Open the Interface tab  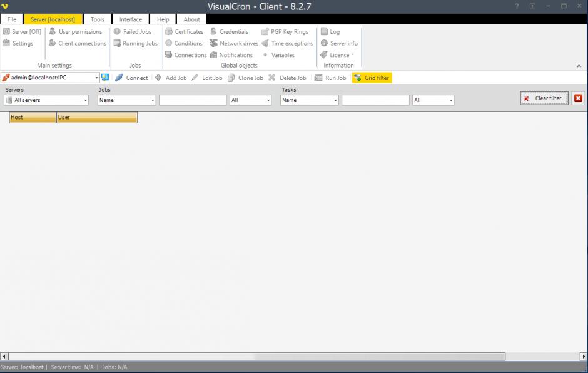(131, 19)
